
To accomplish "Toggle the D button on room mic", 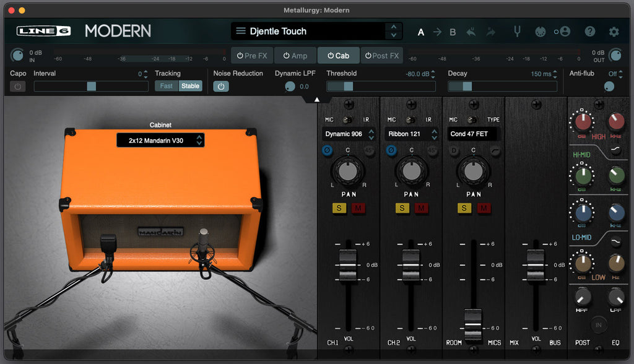I will (454, 150).
